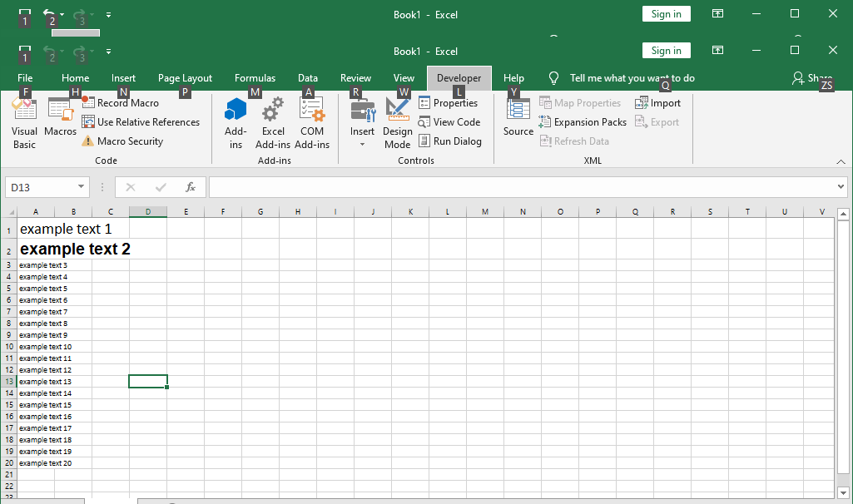Toggle Design Mode

398,121
